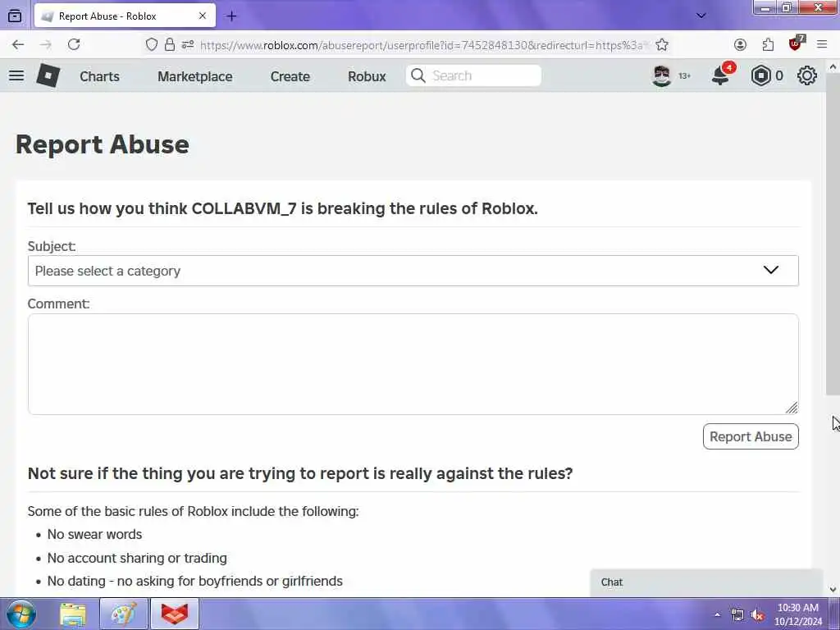Viewport: 840px width, 630px height.
Task: Close the Report Abuse - Roblox tab
Action: coord(203,16)
